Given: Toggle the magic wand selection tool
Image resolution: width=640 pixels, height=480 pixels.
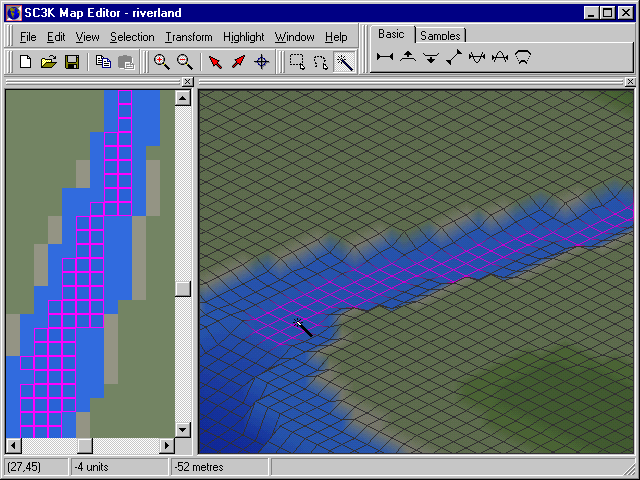Looking at the screenshot, I should pyautogui.click(x=344, y=62).
